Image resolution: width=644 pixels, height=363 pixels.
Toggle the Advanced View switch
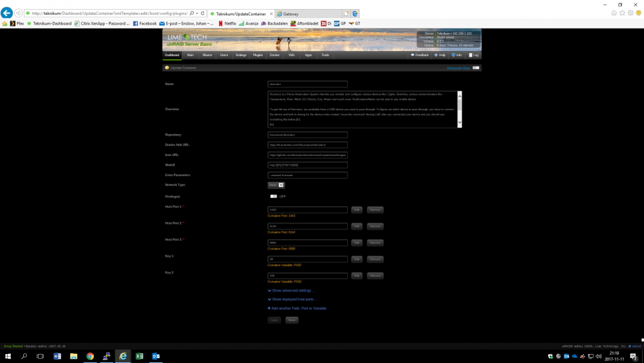[476, 68]
